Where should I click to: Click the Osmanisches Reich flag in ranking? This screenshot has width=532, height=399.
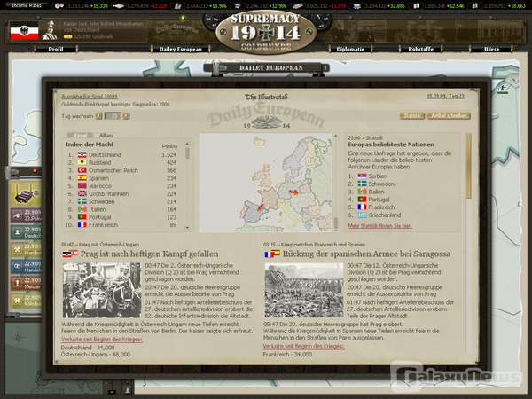pyautogui.click(x=82, y=170)
